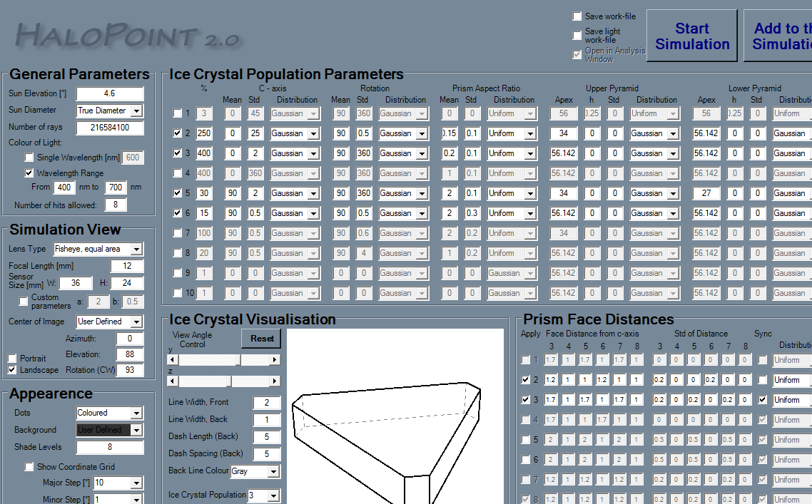Click the Sensor Size height field
The height and width of the screenshot is (504, 812).
[127, 283]
